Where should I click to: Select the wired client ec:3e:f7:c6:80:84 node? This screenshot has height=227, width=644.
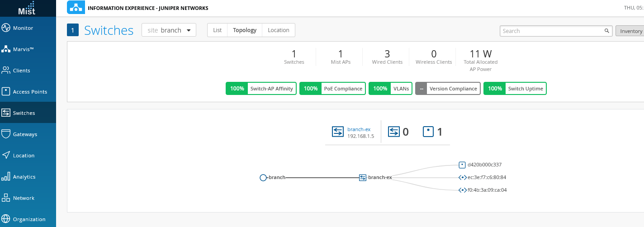[x=462, y=178]
